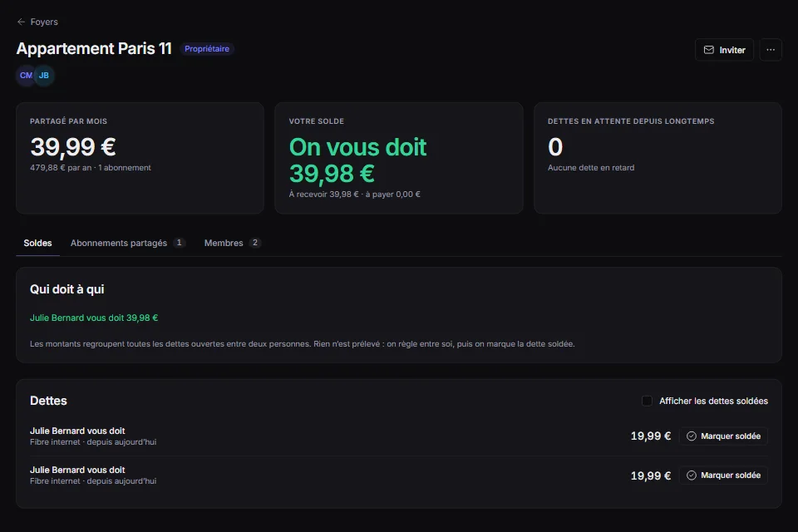Click the 'Qui doit à qui' heading
This screenshot has height=532, width=798.
pos(67,289)
